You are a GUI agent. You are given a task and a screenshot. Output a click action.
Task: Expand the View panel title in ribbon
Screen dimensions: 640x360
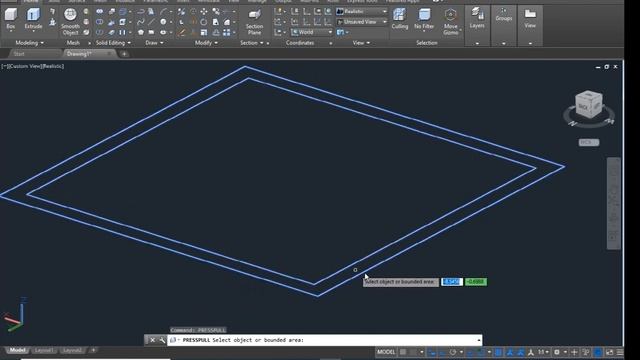pos(361,43)
